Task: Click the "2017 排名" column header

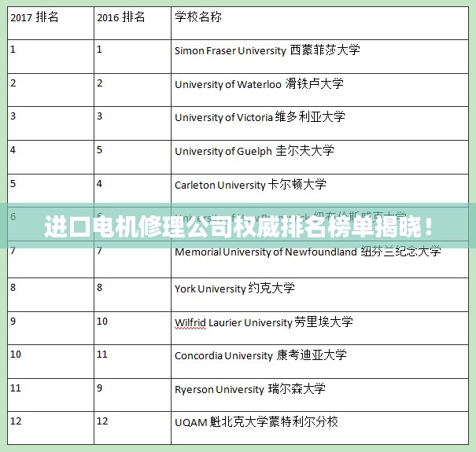Action: [x=50, y=23]
